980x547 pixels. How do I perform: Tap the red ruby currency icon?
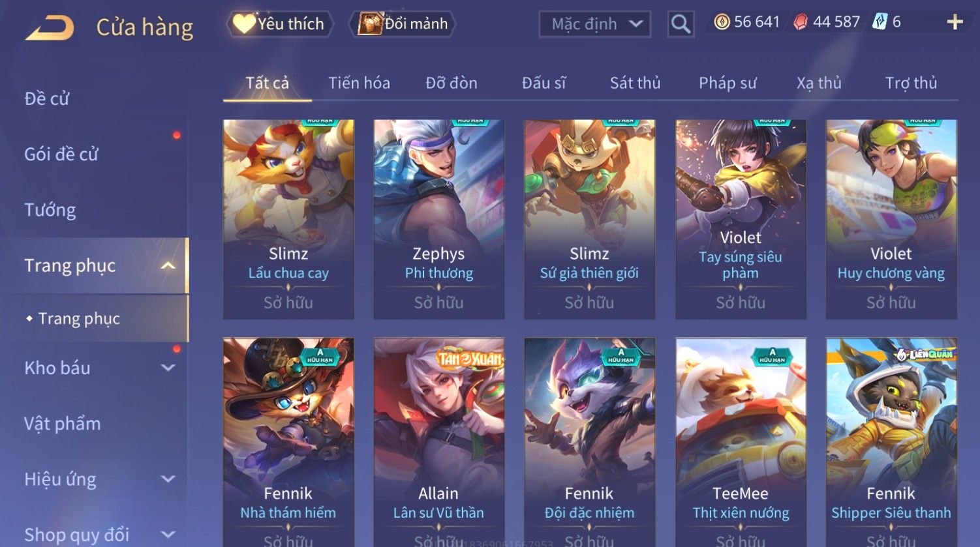pyautogui.click(x=800, y=22)
